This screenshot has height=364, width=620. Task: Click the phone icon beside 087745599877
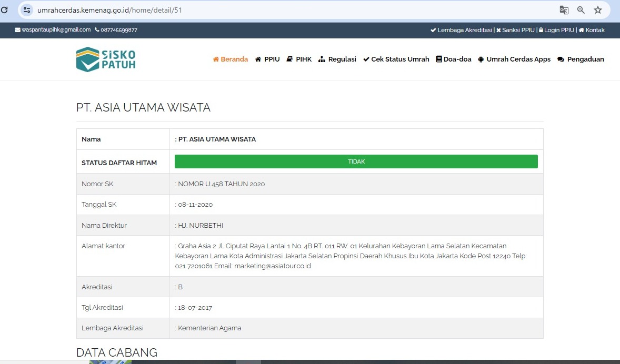97,30
